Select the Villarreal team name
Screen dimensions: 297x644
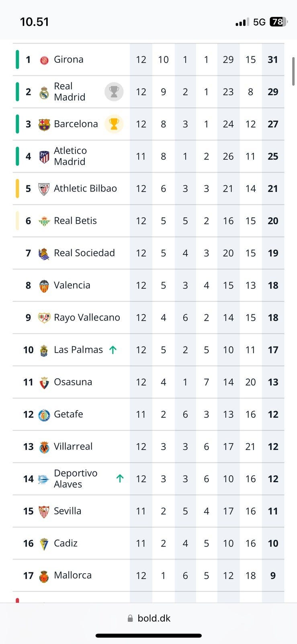tap(73, 446)
